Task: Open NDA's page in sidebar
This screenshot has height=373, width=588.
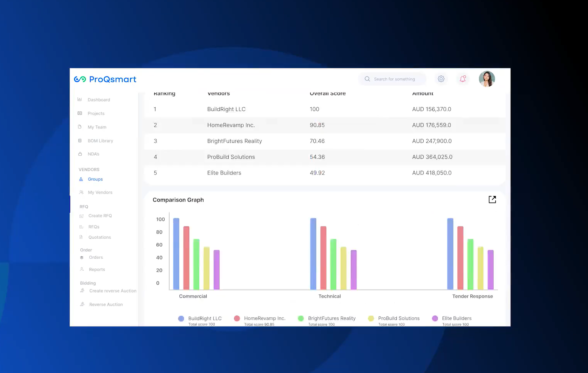Action: click(94, 154)
